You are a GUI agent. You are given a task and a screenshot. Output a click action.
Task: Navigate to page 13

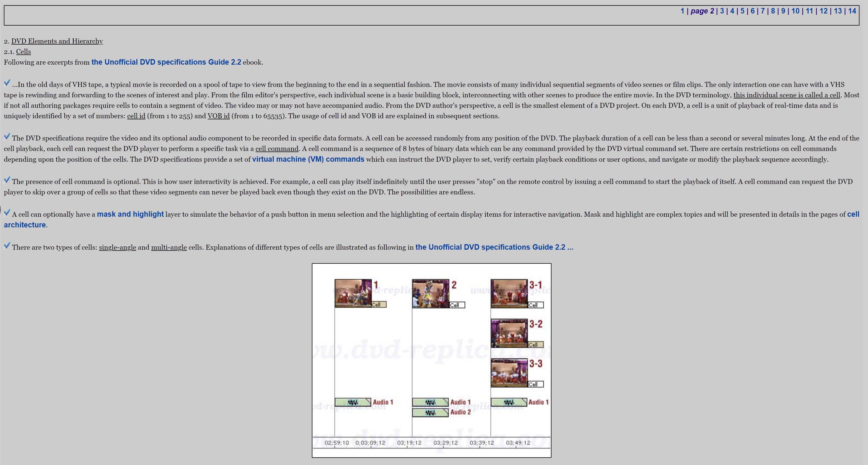[838, 11]
